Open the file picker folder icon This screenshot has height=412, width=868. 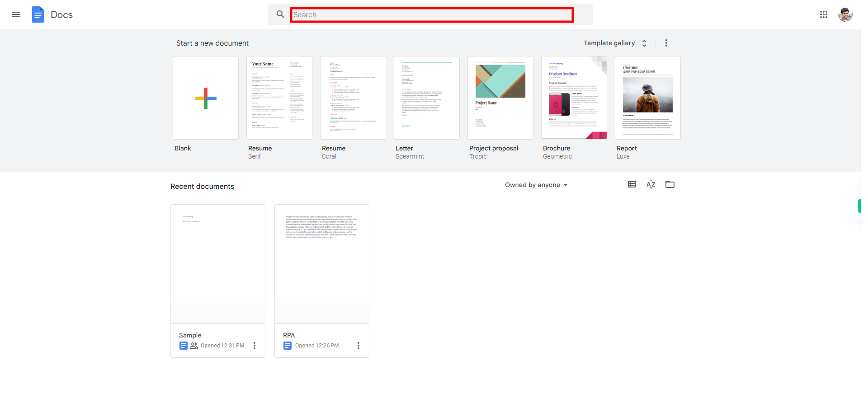click(x=670, y=184)
